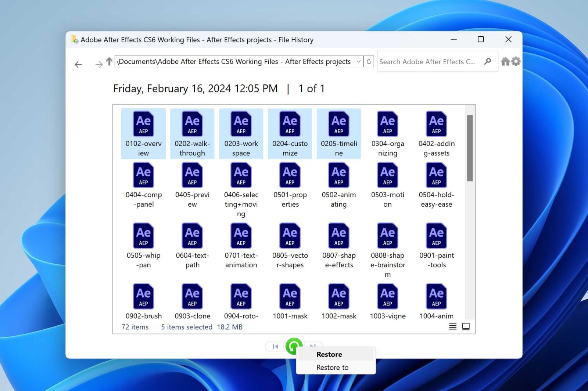Switch to large icons view using the square icon
Viewport: 588px width, 391px height.
466,326
